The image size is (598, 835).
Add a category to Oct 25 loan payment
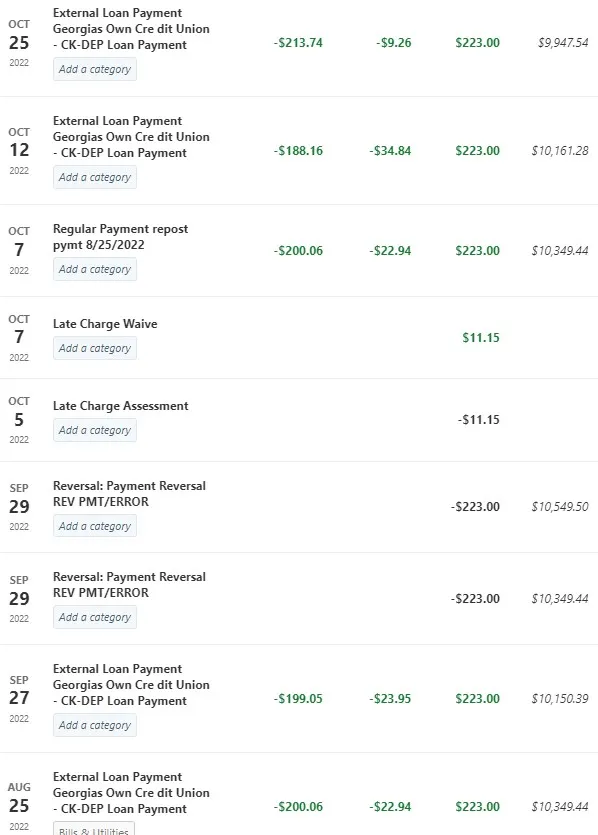click(x=95, y=69)
